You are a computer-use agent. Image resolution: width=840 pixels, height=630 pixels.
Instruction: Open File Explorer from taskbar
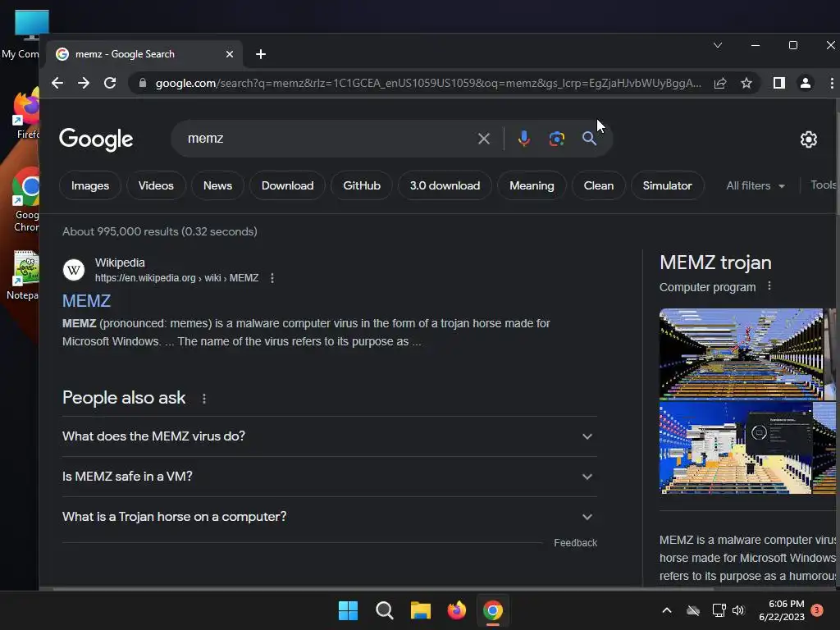pyautogui.click(x=421, y=610)
